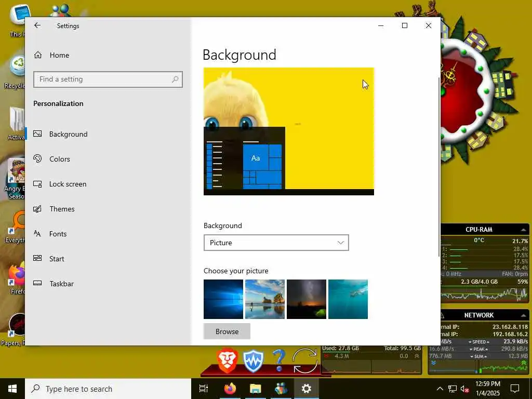
Task: Click the 2.3 GB/4.0 GB RAM reading
Action: click(479, 282)
